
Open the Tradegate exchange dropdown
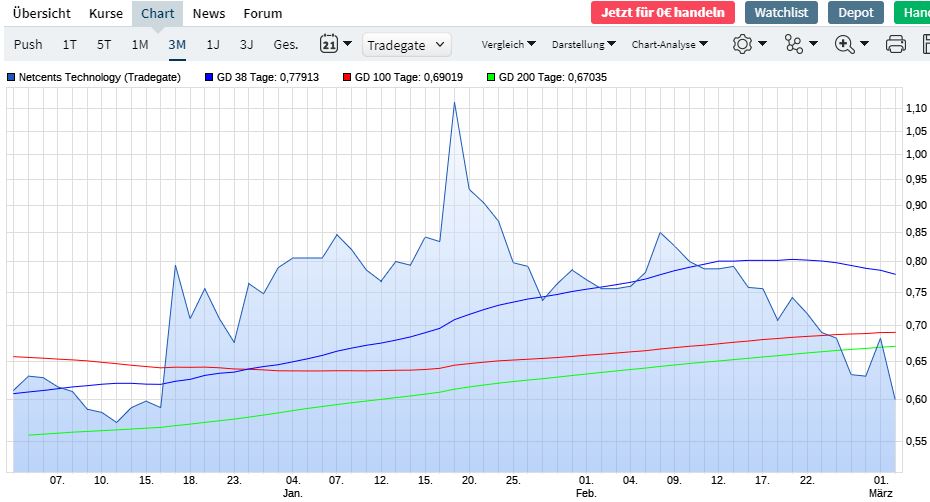[406, 45]
